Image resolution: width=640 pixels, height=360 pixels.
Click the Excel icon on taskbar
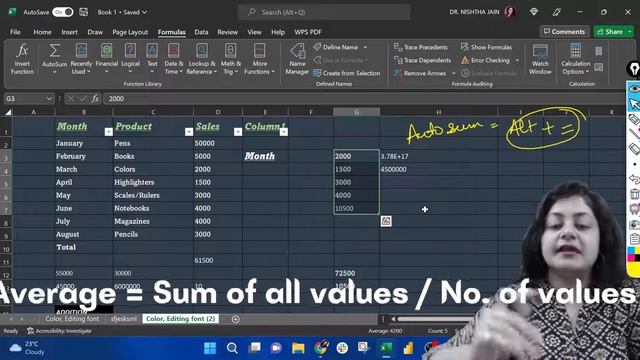pyautogui.click(x=386, y=348)
